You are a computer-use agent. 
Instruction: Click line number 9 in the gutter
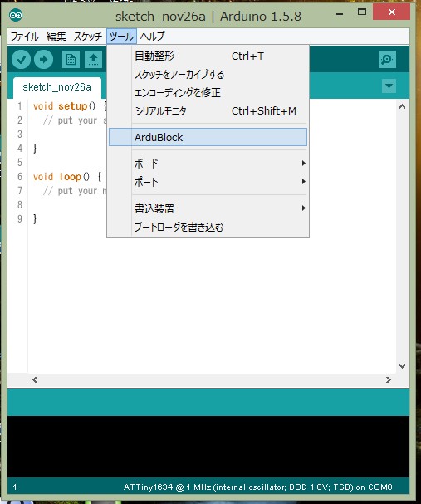tap(20, 219)
